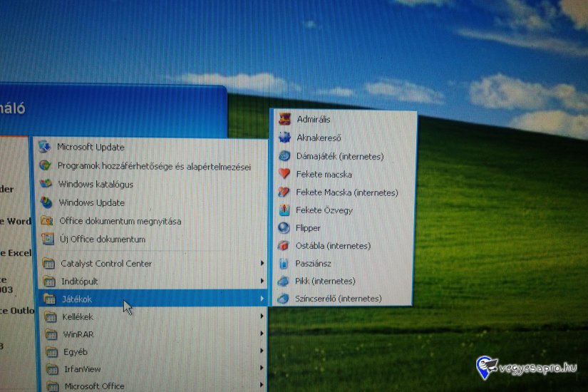Click the Új Office dokumentum icon
The image size is (588, 392).
tap(48, 239)
